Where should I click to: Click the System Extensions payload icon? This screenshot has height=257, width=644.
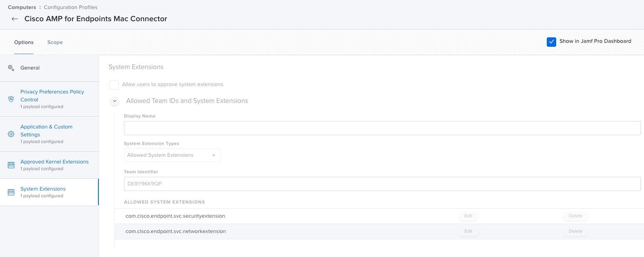pyautogui.click(x=11, y=192)
